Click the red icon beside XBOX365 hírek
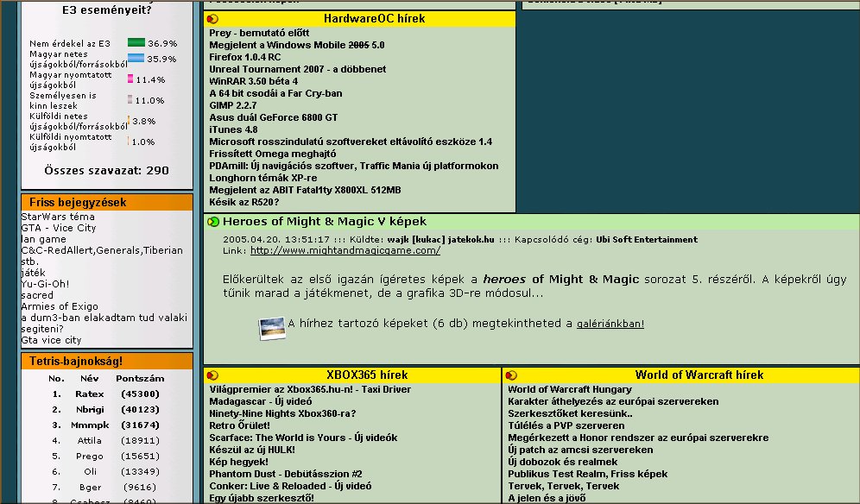This screenshot has width=860, height=504. tap(212, 375)
